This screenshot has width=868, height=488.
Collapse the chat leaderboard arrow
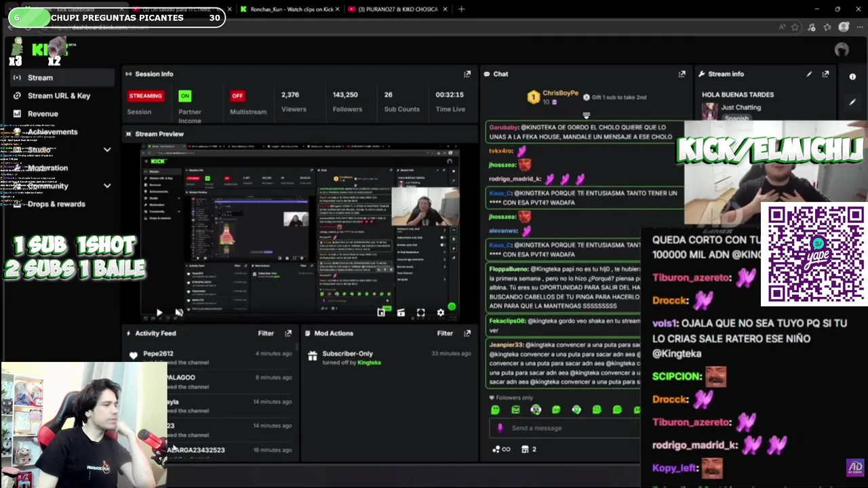[587, 116]
